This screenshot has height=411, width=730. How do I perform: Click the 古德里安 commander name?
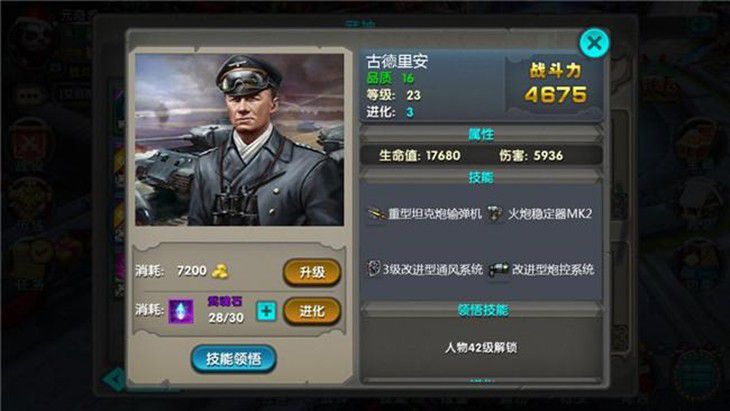click(x=397, y=61)
